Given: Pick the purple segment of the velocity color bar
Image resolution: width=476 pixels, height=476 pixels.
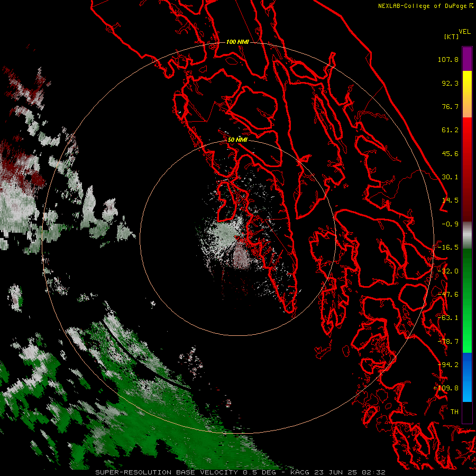Looking at the screenshot, I should 467,59.
